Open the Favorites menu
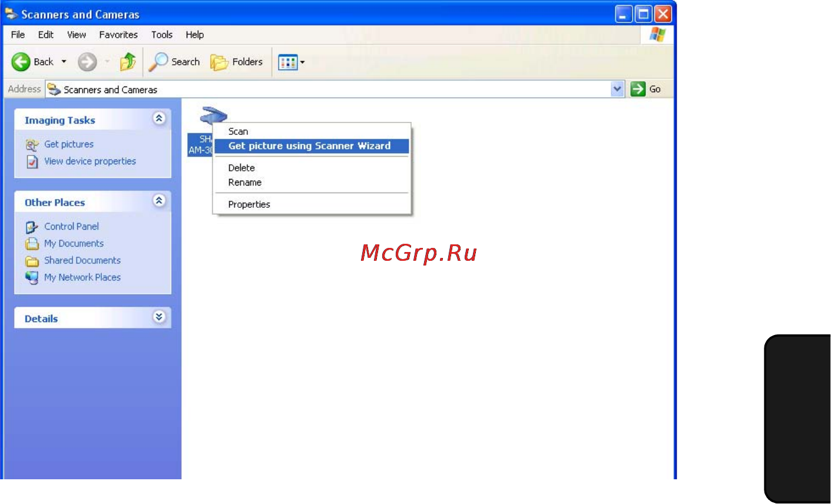Viewport: 831px width, 504px height. pos(118,35)
